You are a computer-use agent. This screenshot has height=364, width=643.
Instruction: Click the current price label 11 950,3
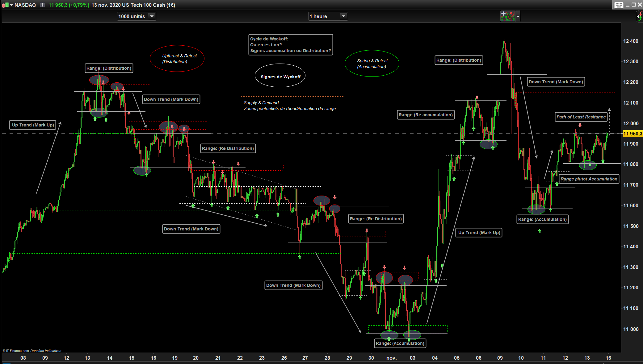[632, 134]
